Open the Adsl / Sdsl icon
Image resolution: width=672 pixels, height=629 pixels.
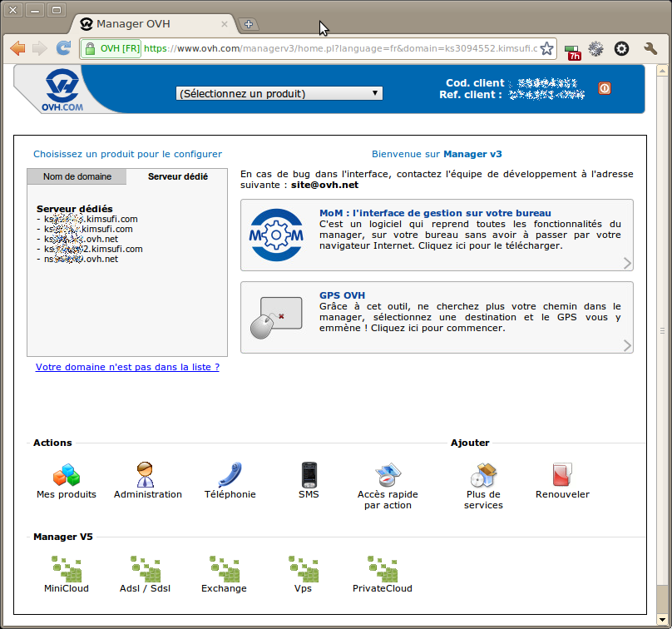tap(146, 569)
